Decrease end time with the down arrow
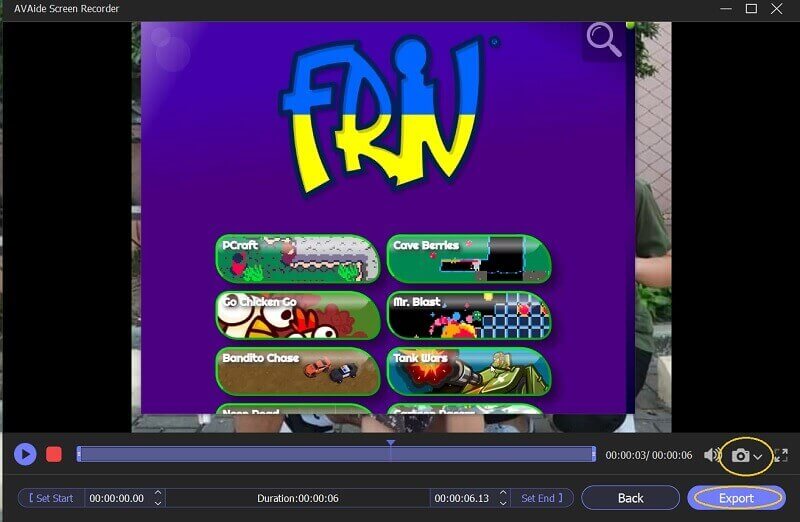Image resolution: width=800 pixels, height=522 pixels. (x=503, y=503)
